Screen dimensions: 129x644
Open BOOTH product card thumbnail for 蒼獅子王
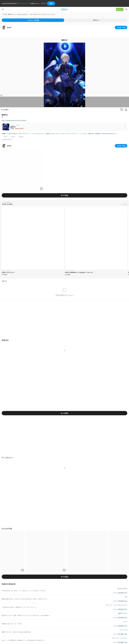click(6, 127)
